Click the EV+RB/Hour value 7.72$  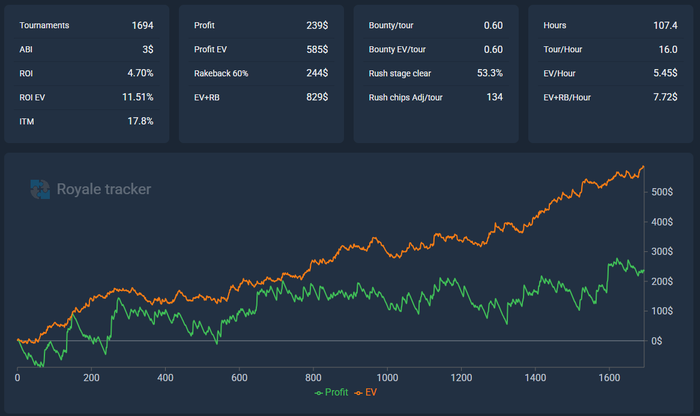pos(666,97)
